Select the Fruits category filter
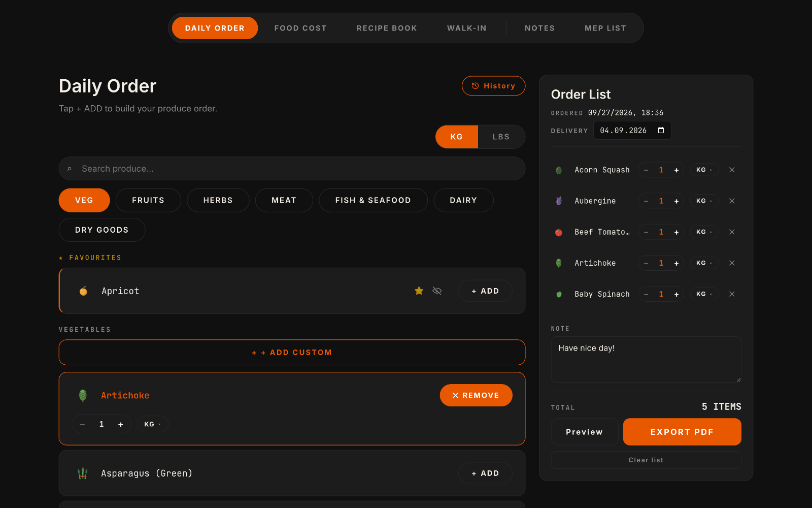 click(148, 200)
